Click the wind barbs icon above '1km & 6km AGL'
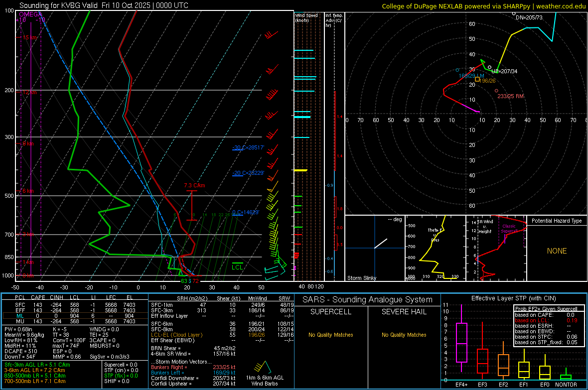The image size is (588, 390). tap(263, 367)
